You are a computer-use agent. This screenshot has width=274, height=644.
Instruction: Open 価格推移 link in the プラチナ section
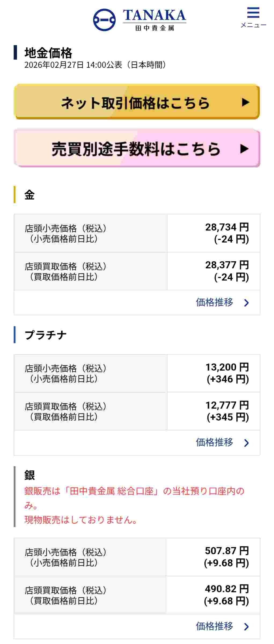tap(214, 442)
